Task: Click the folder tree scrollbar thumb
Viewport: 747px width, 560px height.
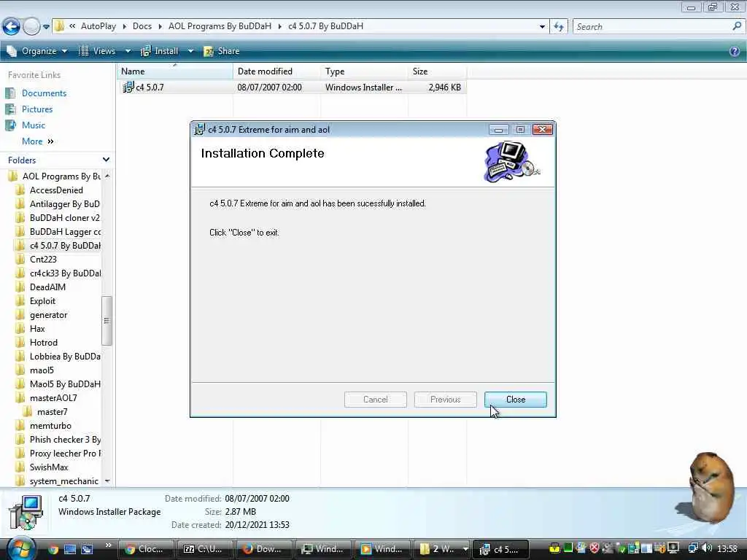Action: click(x=107, y=321)
